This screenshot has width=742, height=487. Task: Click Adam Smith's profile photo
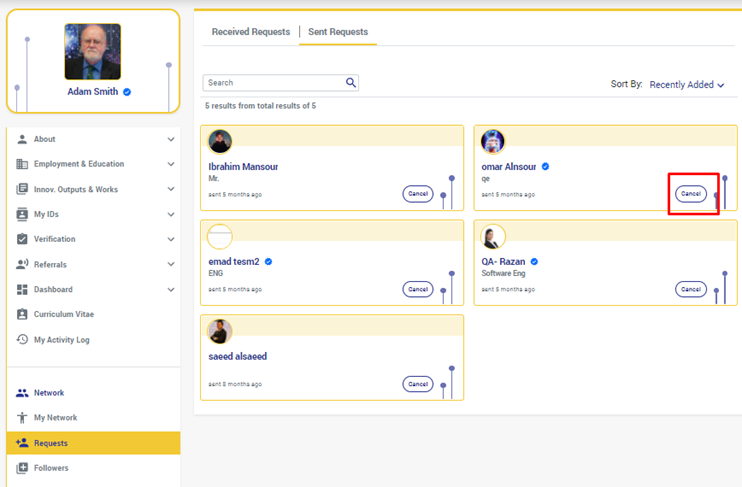pos(92,52)
